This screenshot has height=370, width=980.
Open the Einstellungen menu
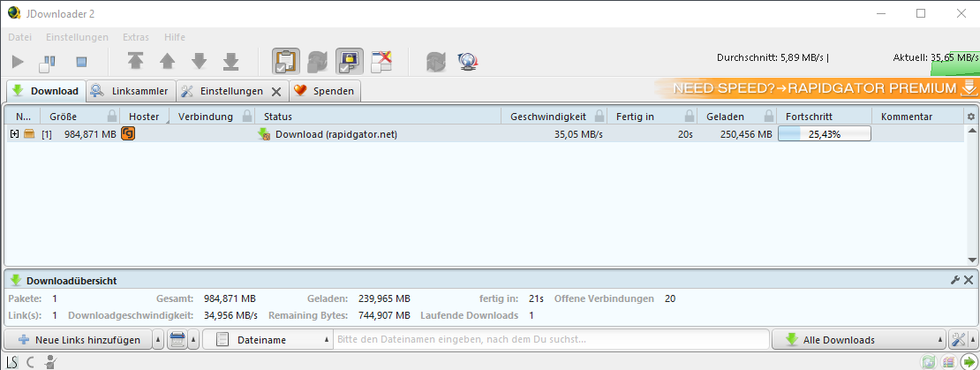tap(77, 37)
